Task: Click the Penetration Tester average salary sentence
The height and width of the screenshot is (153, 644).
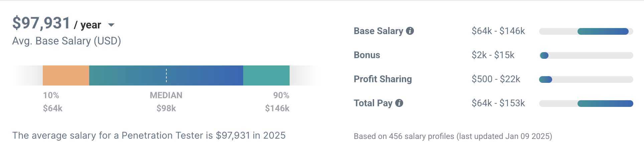Action: 149,135
